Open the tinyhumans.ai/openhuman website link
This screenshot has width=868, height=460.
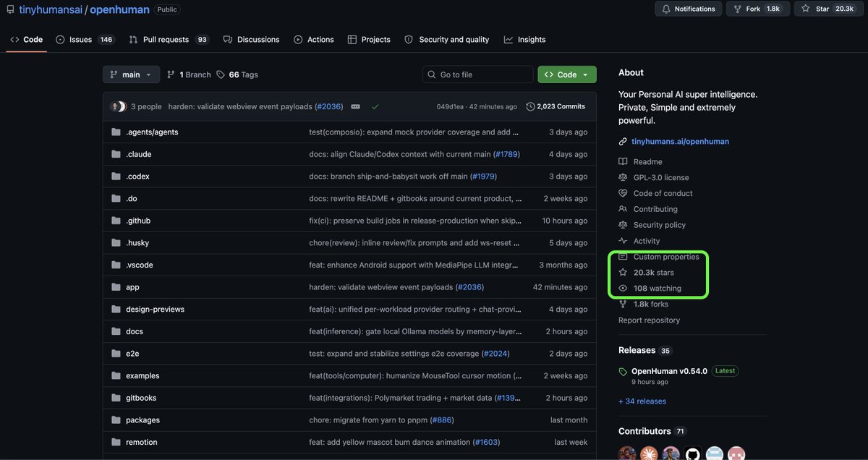[680, 142]
